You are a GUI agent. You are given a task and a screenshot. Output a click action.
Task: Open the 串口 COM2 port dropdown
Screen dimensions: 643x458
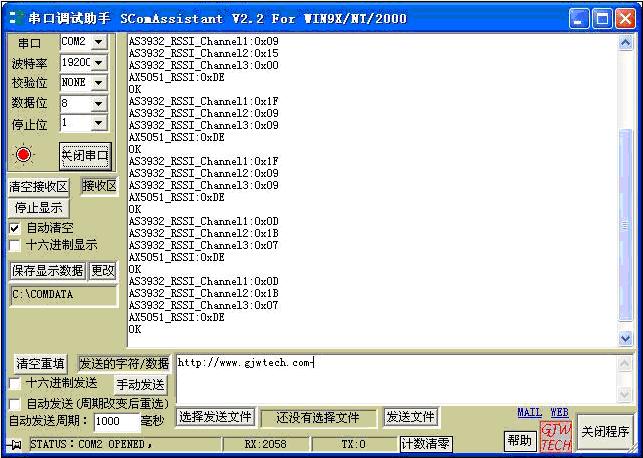click(x=98, y=42)
